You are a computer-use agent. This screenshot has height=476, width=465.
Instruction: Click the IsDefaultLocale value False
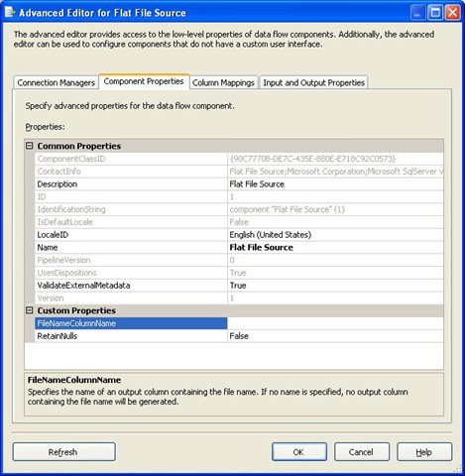click(x=239, y=222)
